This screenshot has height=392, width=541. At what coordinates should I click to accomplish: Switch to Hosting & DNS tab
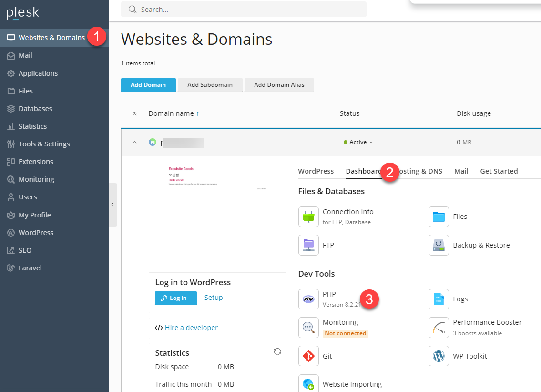click(420, 171)
